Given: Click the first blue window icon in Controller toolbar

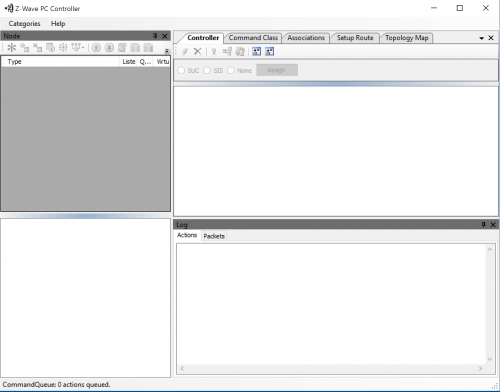Looking at the screenshot, I should coord(257,52).
